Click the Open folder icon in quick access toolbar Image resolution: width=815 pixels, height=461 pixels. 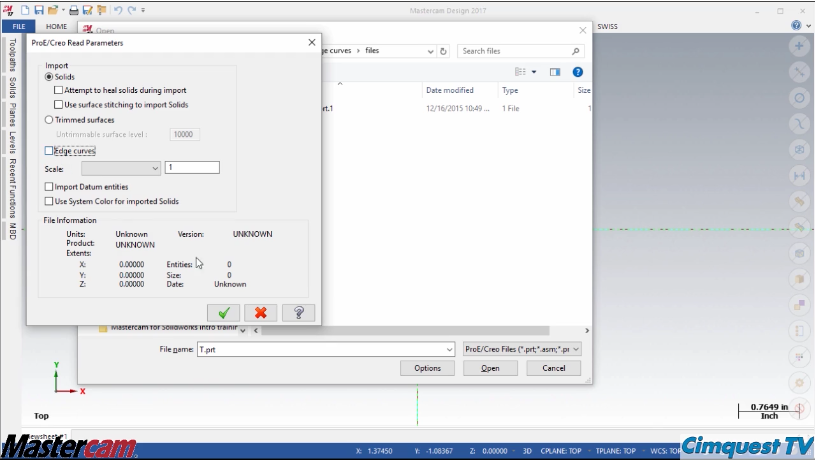click(x=52, y=10)
